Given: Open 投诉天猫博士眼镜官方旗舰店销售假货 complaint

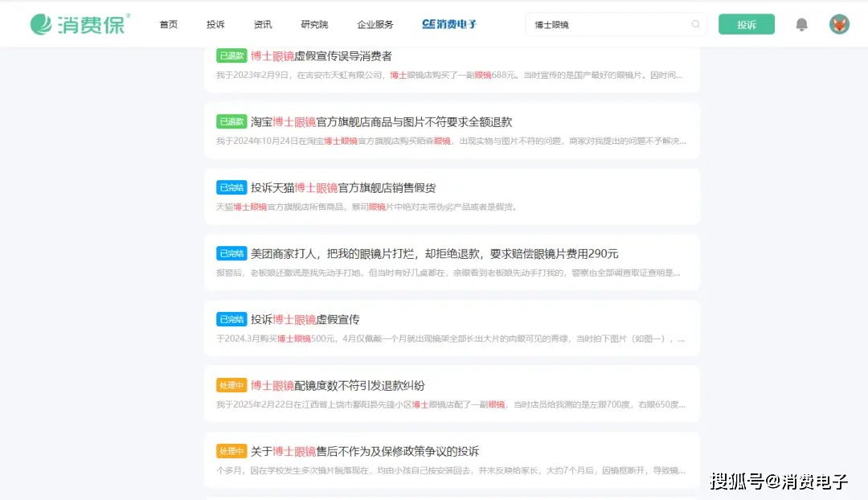Looking at the screenshot, I should pos(343,188).
